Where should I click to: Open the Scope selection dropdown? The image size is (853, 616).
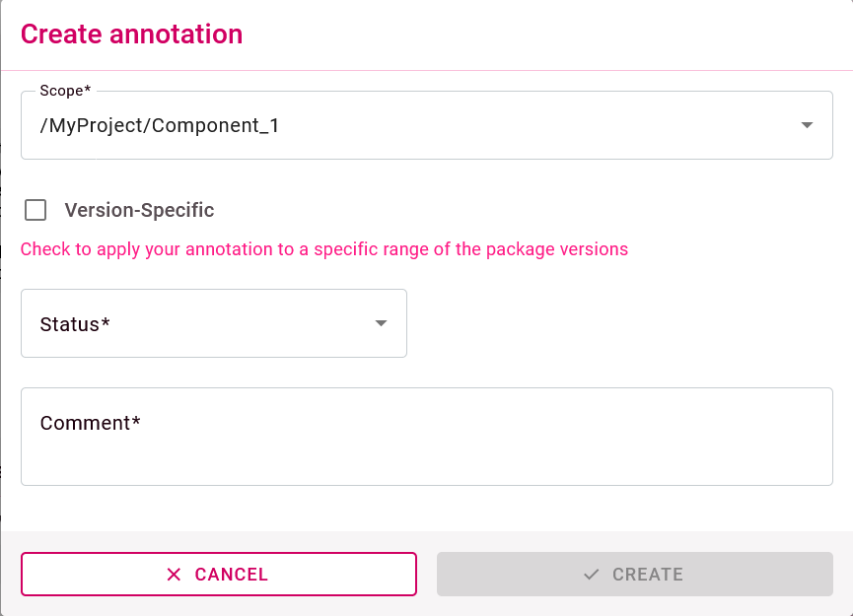(x=426, y=125)
